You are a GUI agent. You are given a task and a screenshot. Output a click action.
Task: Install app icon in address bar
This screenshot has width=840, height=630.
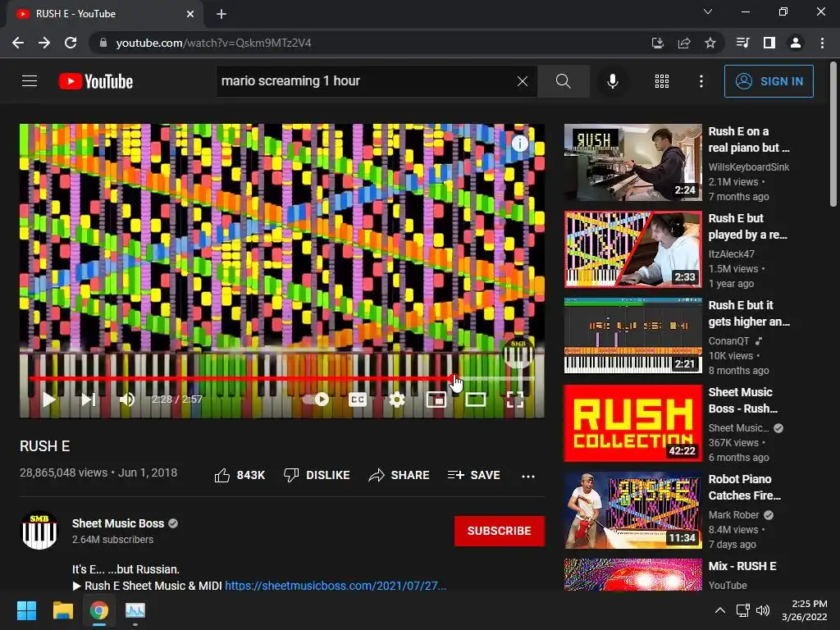tap(658, 43)
